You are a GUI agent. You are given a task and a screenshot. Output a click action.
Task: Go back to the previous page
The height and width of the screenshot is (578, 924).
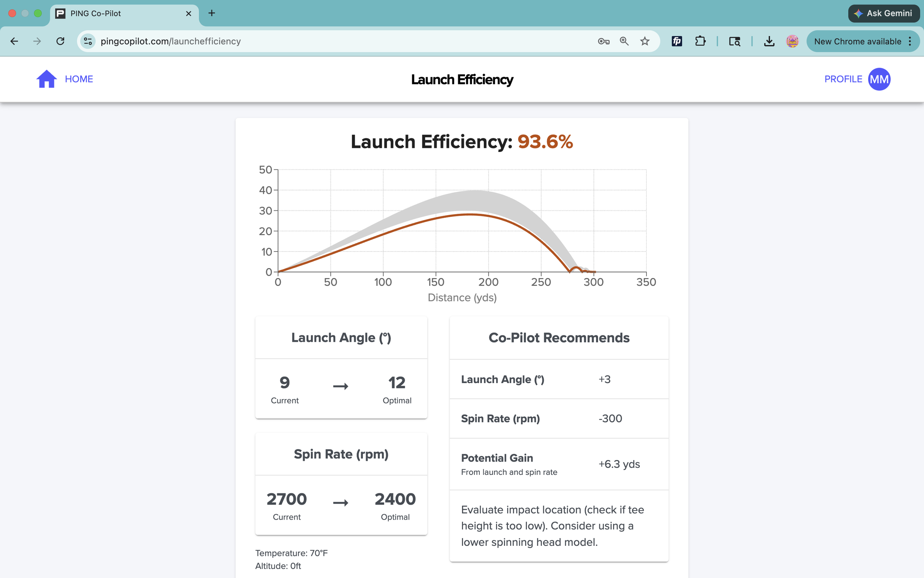[14, 41]
